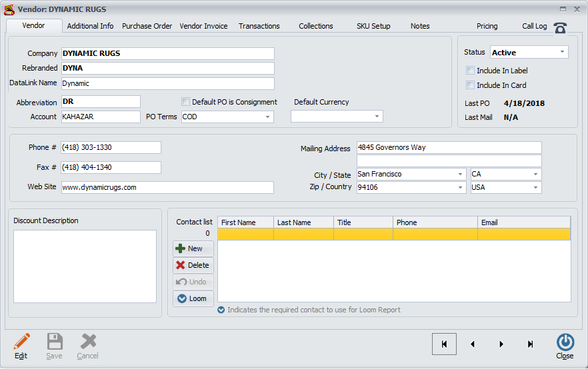Open the Status dropdown
This screenshot has height=369, width=588.
[562, 52]
